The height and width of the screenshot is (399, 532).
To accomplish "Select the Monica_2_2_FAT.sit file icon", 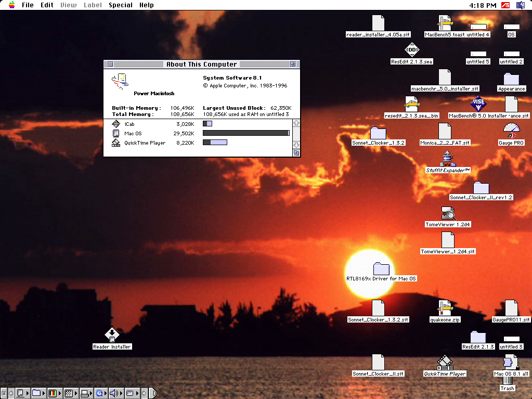I will tap(445, 131).
